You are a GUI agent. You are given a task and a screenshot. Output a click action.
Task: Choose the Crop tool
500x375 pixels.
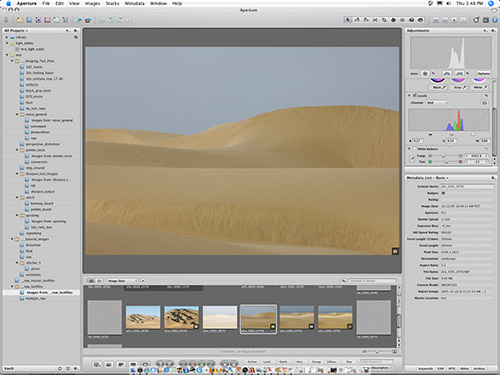tap(384, 20)
